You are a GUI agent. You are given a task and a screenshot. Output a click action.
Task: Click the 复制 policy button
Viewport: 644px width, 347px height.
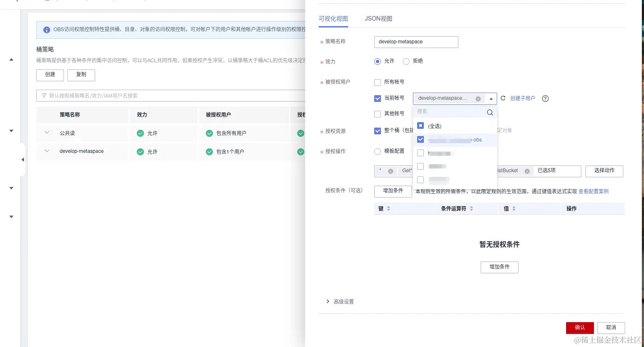(81, 75)
